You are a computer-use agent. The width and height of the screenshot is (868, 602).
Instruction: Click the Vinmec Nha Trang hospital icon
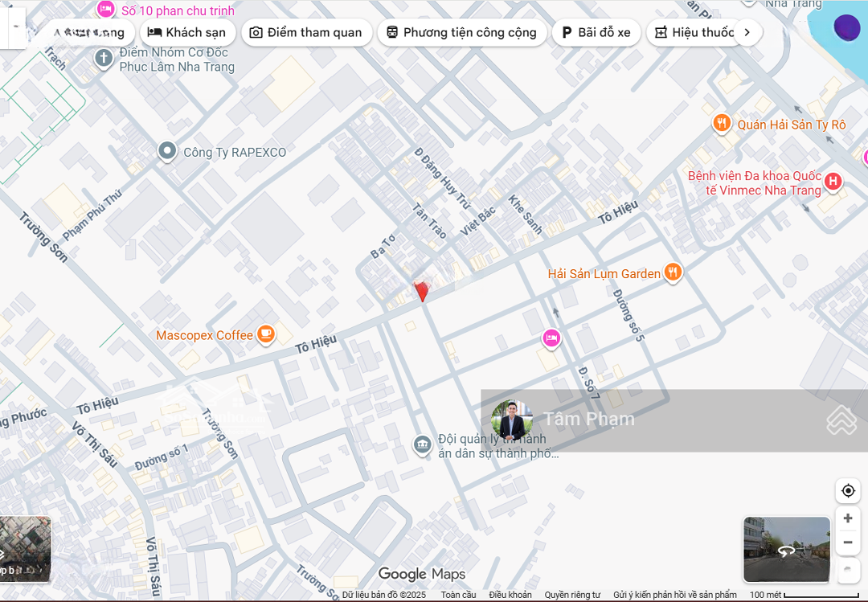click(833, 182)
